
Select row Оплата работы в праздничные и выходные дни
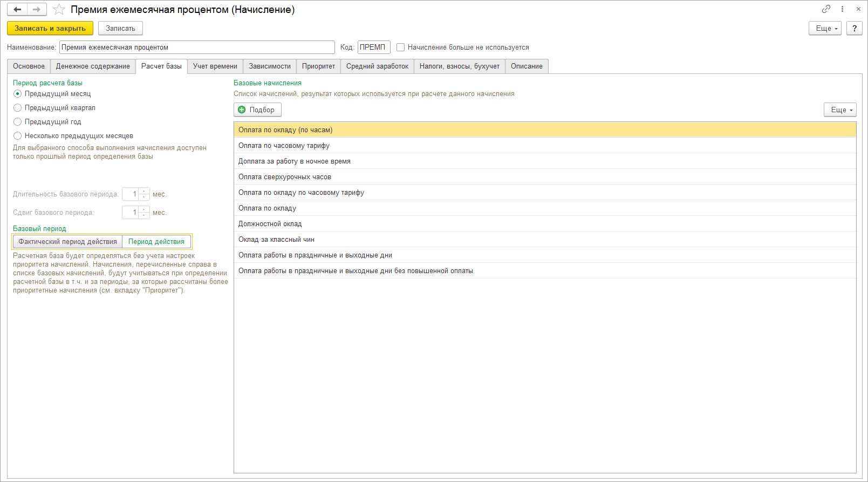(545, 255)
